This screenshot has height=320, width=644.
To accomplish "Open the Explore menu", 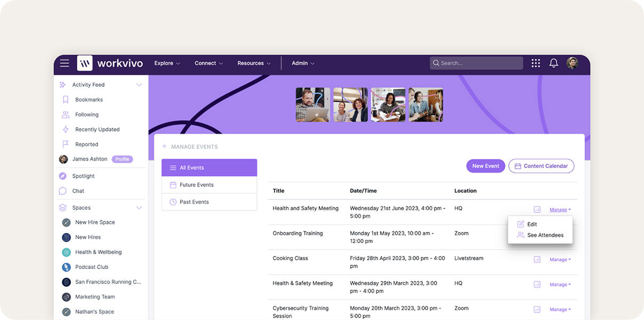I will [167, 62].
